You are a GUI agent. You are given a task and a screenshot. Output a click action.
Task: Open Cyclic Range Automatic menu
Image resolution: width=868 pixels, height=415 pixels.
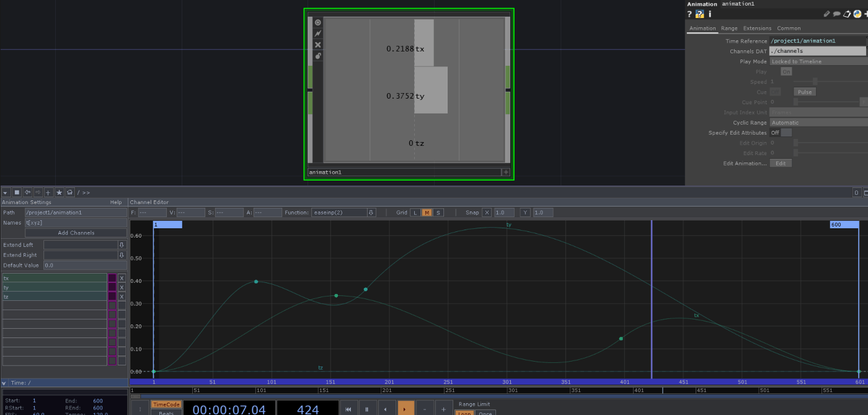(x=818, y=123)
